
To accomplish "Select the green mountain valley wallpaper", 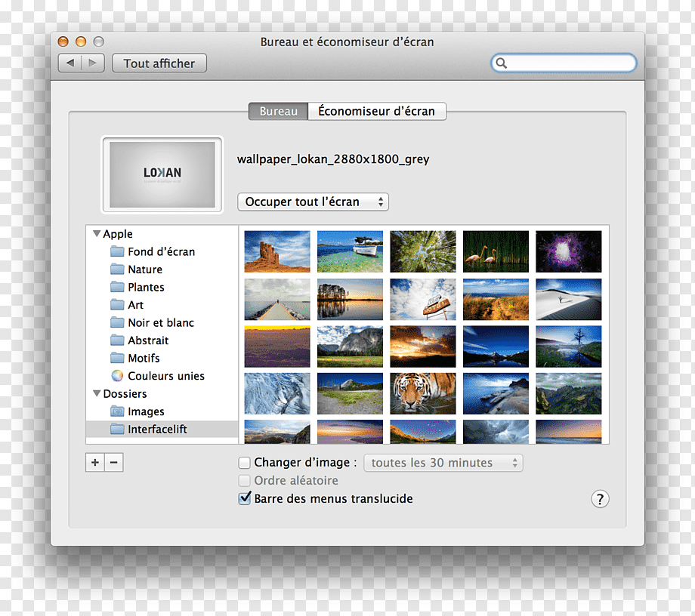I will pos(569,393).
